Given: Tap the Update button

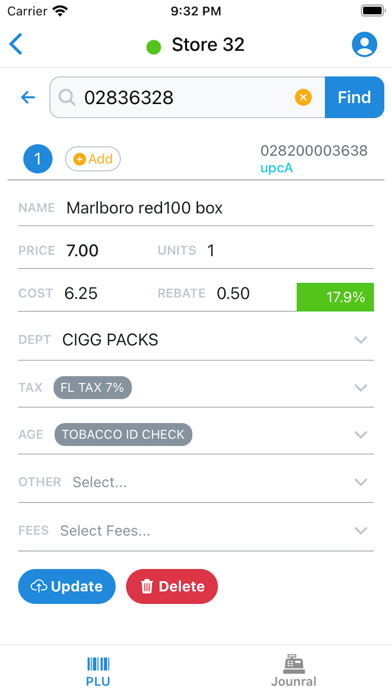Looking at the screenshot, I should pyautogui.click(x=67, y=586).
